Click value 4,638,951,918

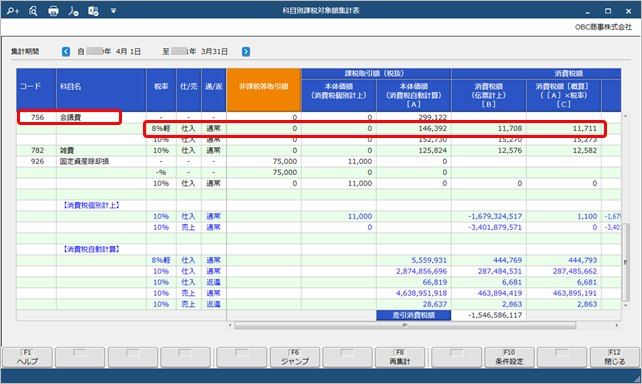coord(421,294)
